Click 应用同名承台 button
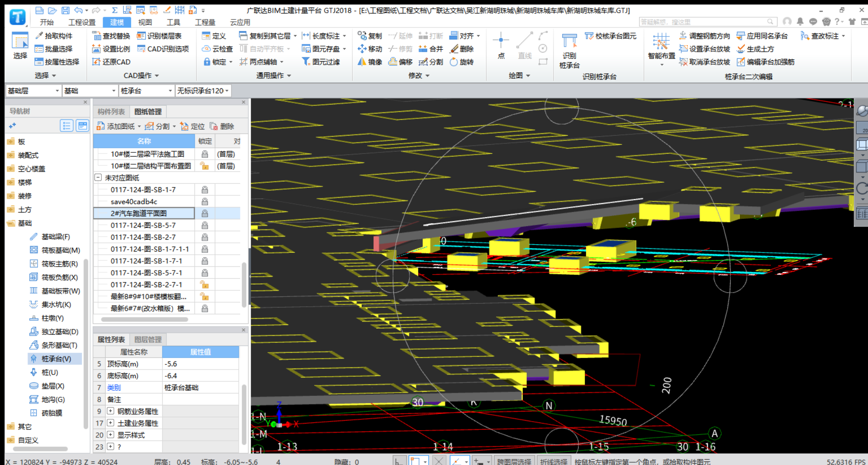 [x=762, y=36]
